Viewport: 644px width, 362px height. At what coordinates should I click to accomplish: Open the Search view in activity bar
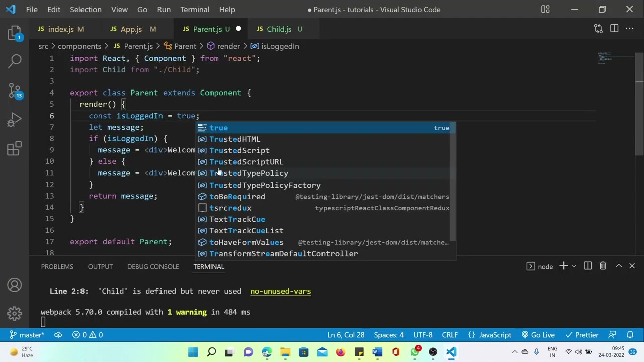(x=15, y=61)
